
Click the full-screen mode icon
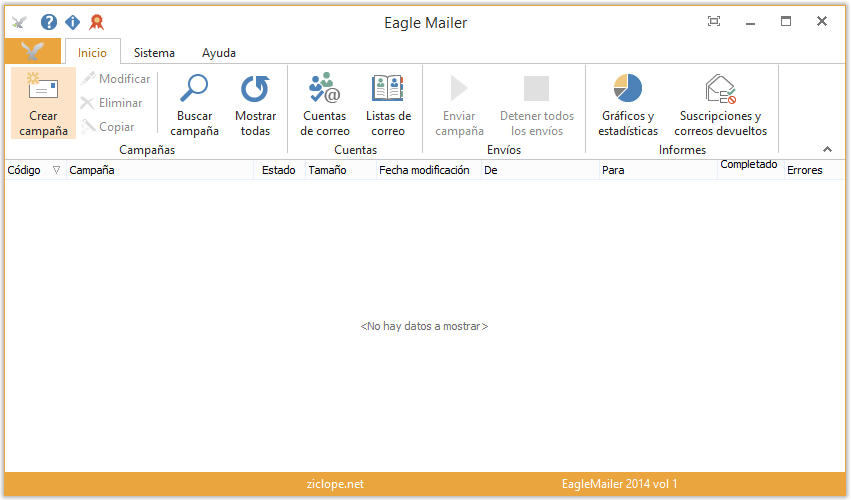pos(714,21)
